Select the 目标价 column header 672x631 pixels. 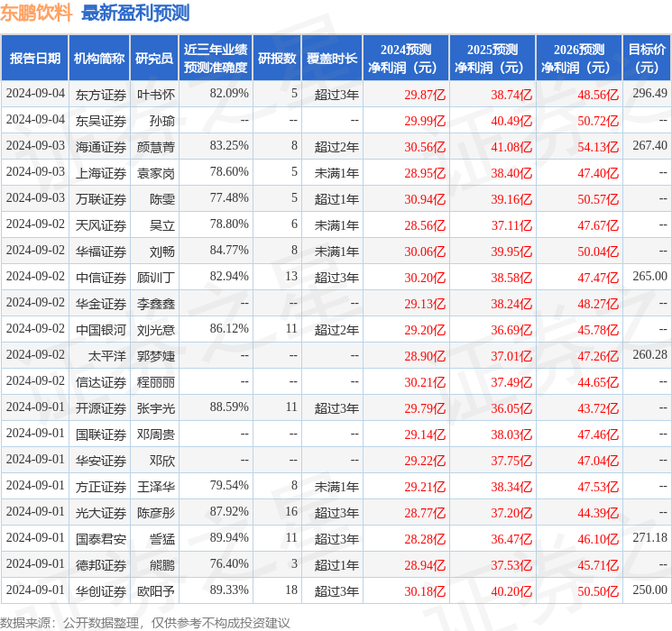[646, 59]
